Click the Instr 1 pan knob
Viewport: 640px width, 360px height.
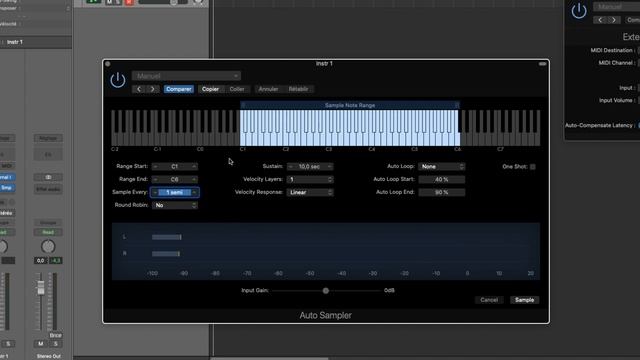3,247
